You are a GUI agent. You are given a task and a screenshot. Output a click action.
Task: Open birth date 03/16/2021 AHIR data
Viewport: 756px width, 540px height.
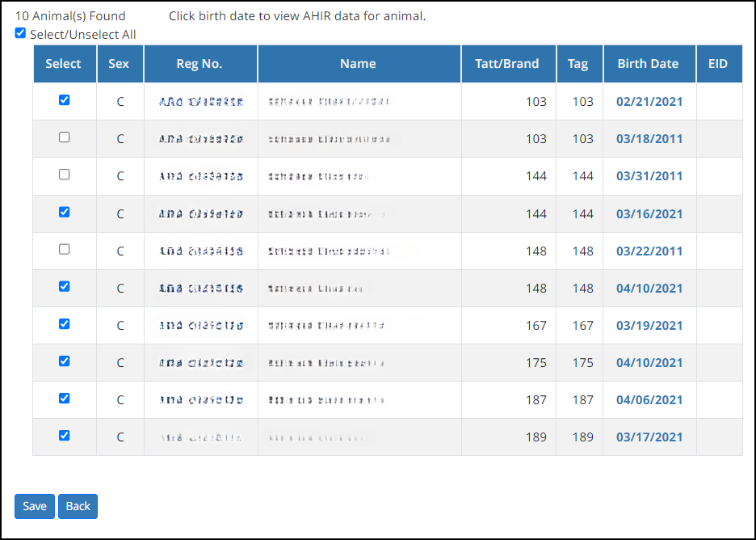[x=649, y=213]
